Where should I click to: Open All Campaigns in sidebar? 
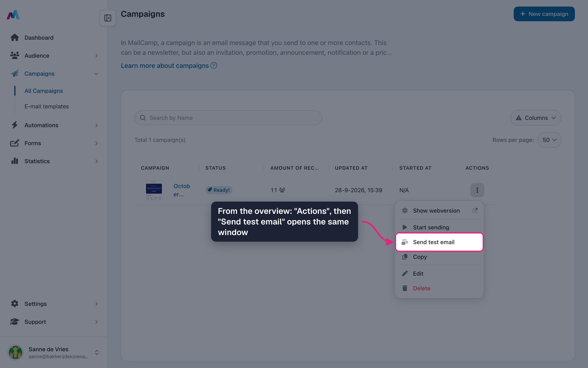point(44,91)
